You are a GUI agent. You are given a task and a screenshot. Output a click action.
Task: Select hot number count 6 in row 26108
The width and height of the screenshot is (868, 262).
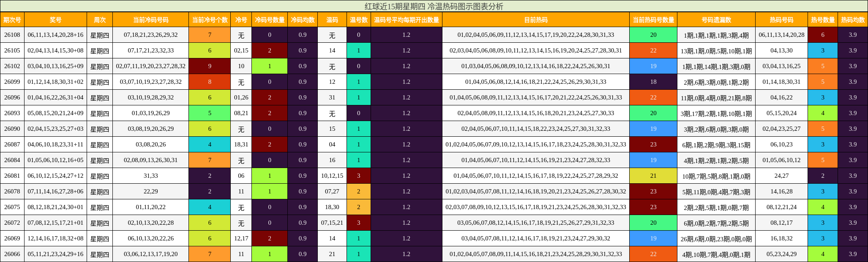[823, 35]
